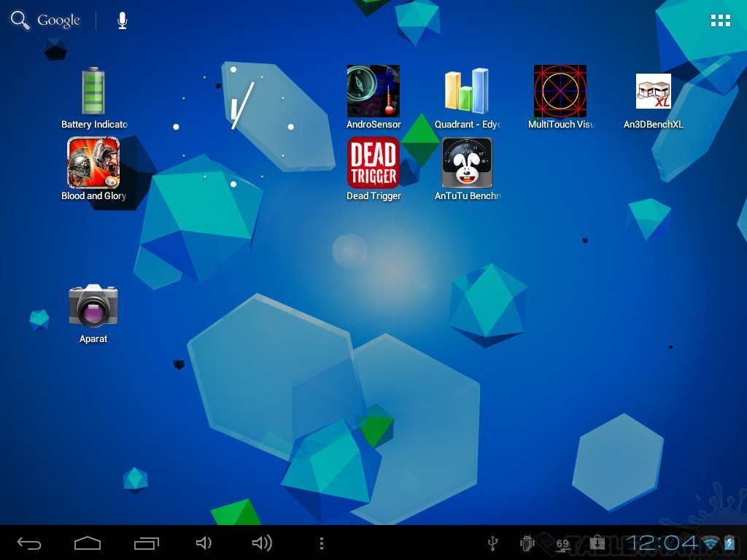The height and width of the screenshot is (560, 747).
Task: Raise volume with the speaker-up button
Action: (x=262, y=543)
